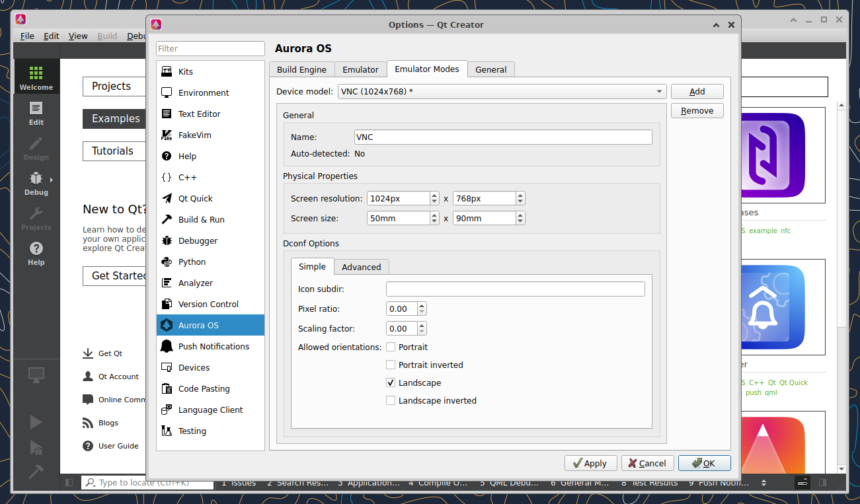Open Tutorials on the Welcome page
Image resolution: width=860 pixels, height=504 pixels.
(114, 151)
